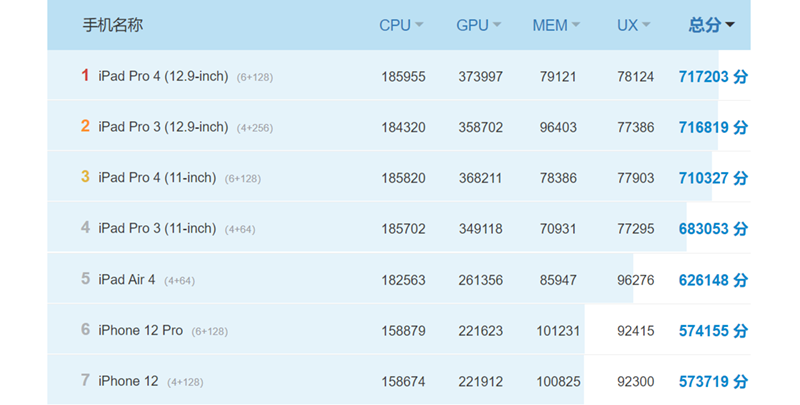Click rank number 3 badge
The width and height of the screenshot is (800, 405).
point(86,178)
